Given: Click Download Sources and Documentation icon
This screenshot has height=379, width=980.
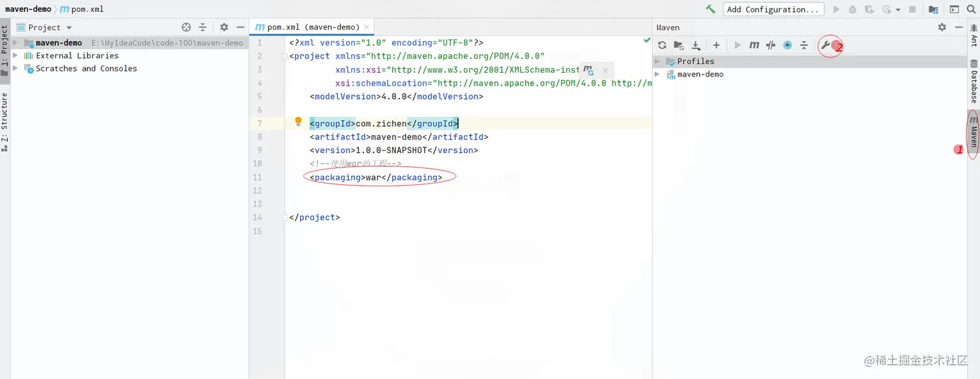Looking at the screenshot, I should (695, 45).
